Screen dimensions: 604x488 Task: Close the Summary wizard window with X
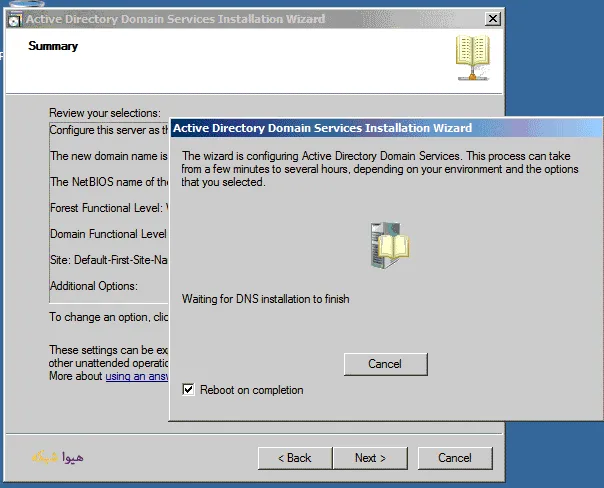coord(493,18)
